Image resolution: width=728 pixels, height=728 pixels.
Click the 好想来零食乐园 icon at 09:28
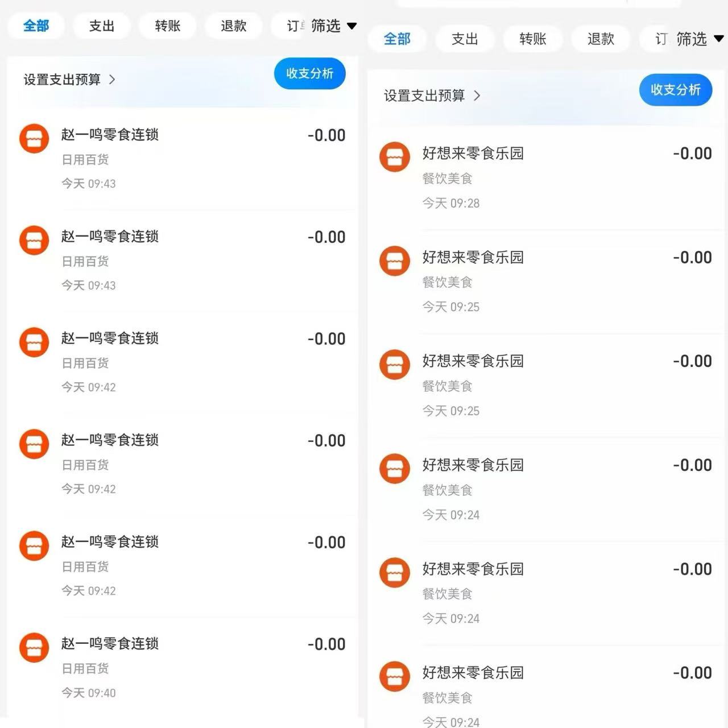coord(395,157)
